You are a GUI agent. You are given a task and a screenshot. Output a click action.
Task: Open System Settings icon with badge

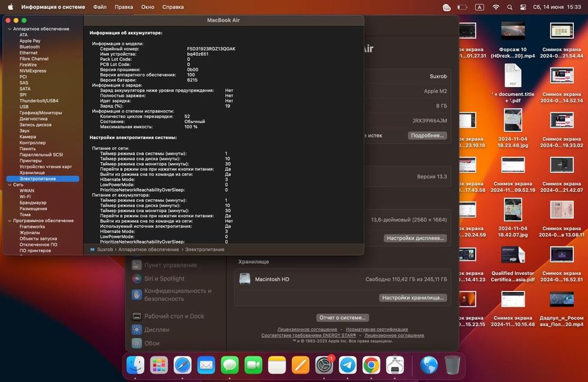click(324, 365)
